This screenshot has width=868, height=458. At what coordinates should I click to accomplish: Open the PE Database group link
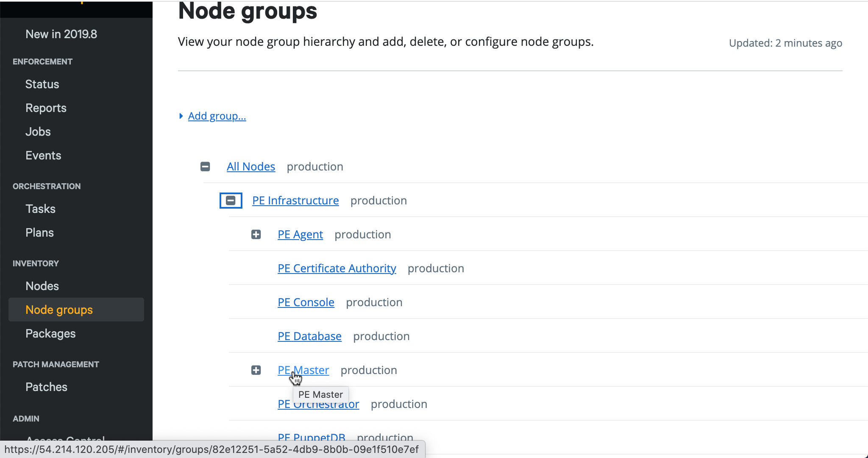click(x=309, y=336)
